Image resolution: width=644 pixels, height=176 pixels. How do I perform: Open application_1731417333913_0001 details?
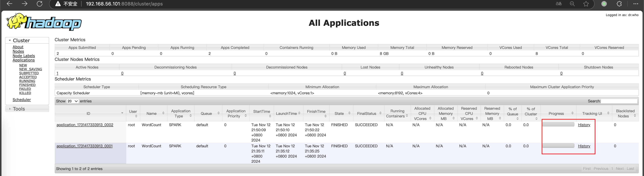coord(84,146)
